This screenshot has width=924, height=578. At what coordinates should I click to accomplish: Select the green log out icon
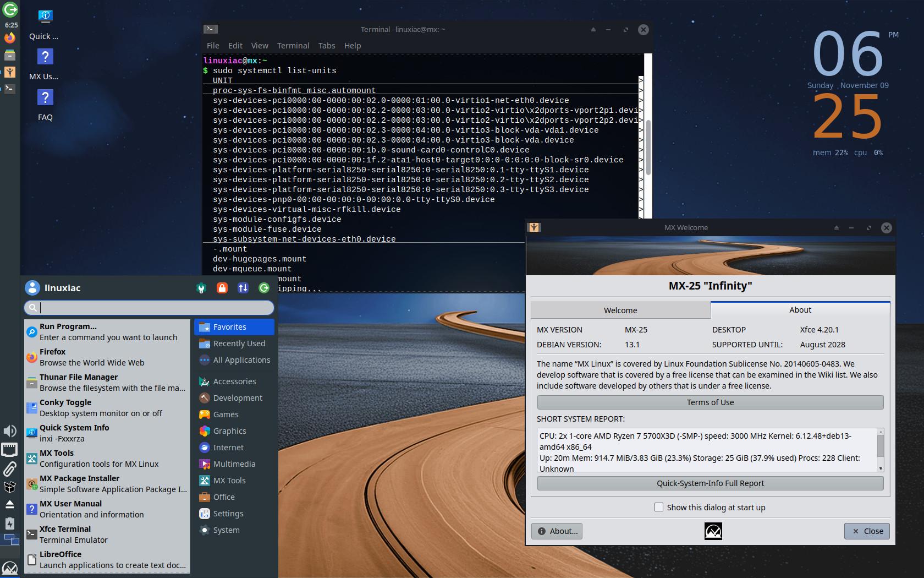point(264,288)
